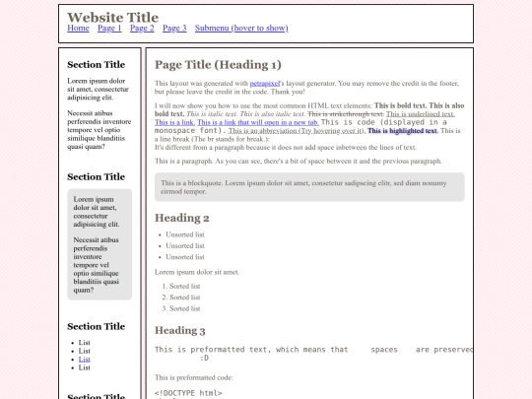532x399 pixels.
Task: Click '1. Sorted list' item
Action: coord(181,287)
